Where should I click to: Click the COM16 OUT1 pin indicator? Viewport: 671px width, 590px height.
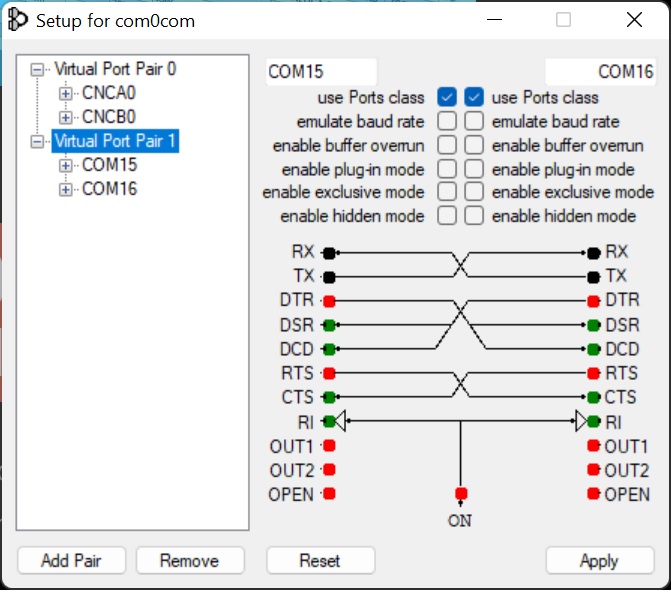pos(594,445)
